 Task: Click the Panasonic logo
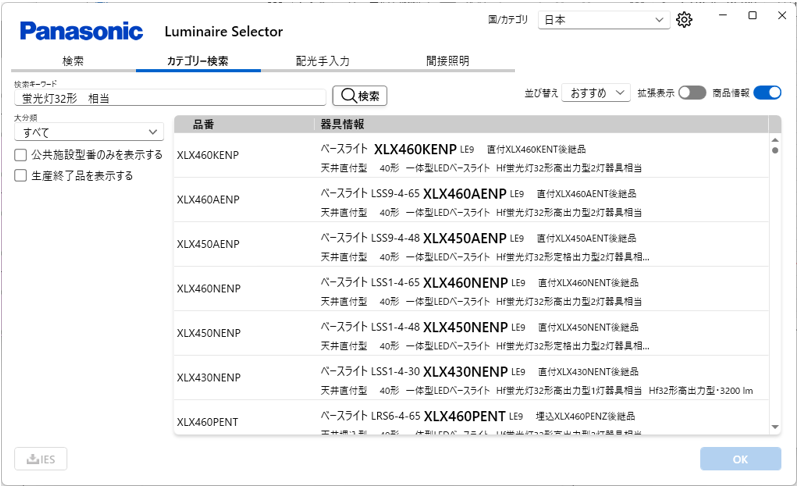(x=82, y=31)
